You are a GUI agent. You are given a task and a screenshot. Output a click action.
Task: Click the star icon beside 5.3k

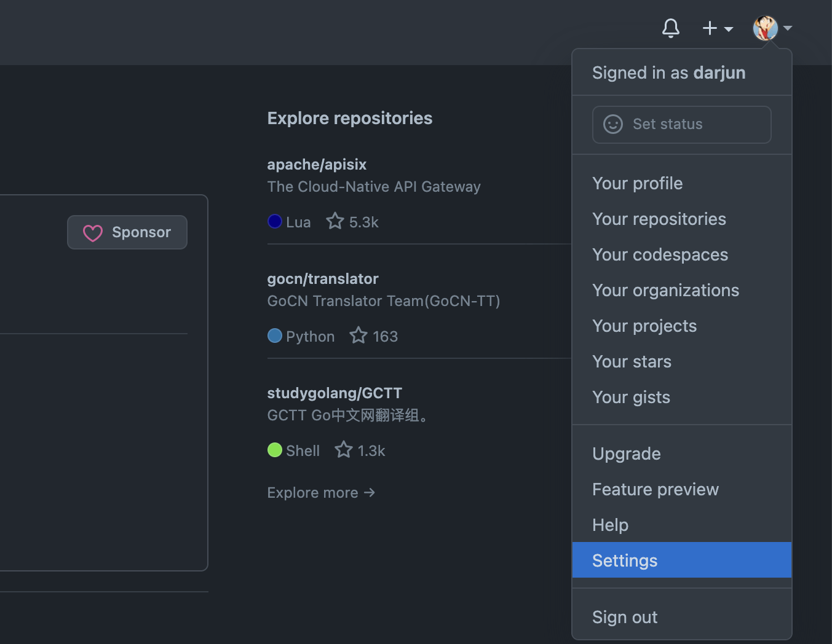pyautogui.click(x=335, y=221)
